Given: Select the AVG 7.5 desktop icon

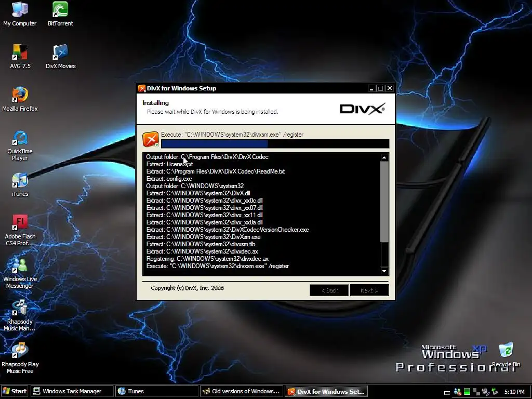Looking at the screenshot, I should pos(20,57).
